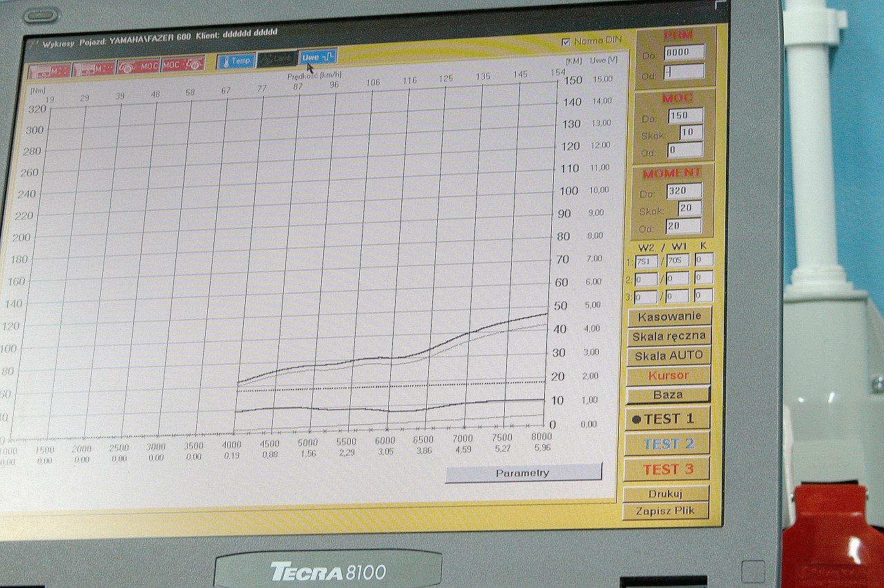This screenshot has height=588, width=884.
Task: Select the wheel power MOC icon with wheel on left
Action: [137, 66]
